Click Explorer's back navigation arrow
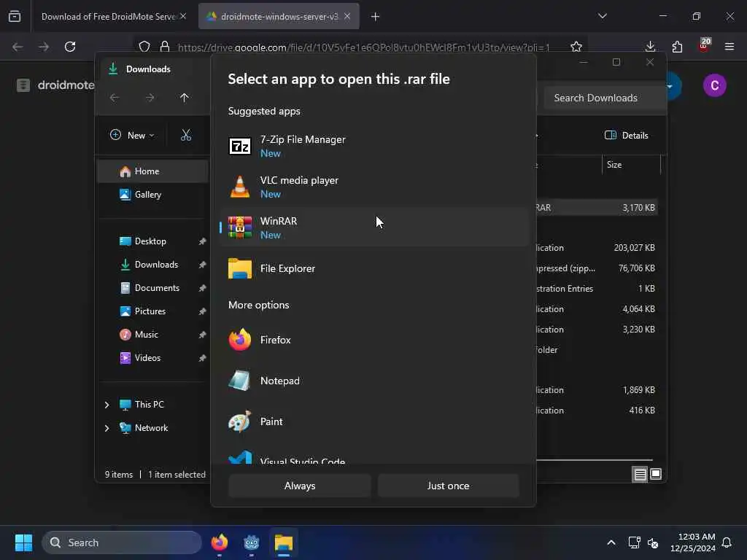Screen dimensions: 747x560 pyautogui.click(x=115, y=98)
